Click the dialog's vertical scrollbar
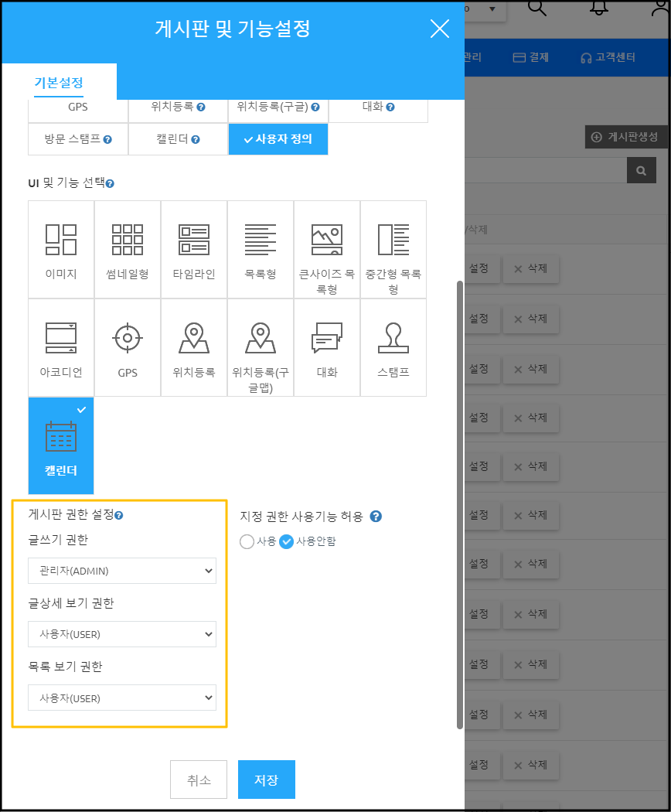The image size is (671, 812). tap(460, 503)
